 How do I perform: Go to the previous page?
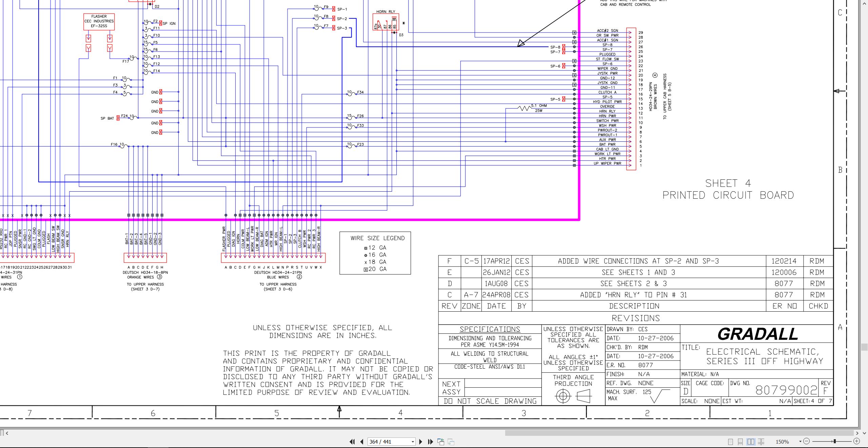[x=362, y=442]
